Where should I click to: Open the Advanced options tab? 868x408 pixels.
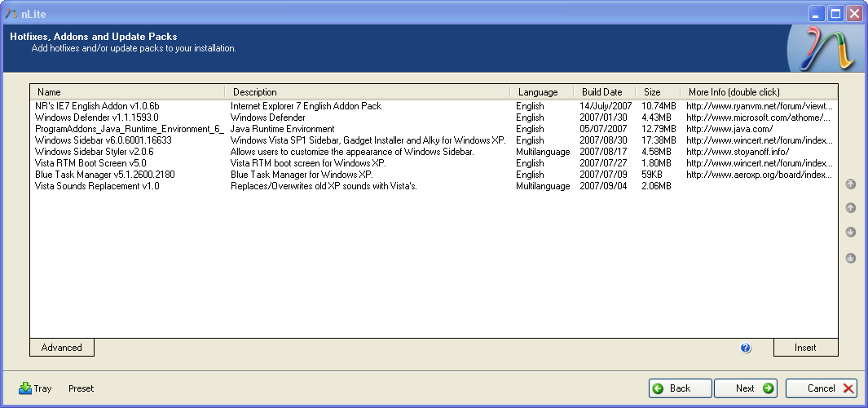tap(62, 348)
